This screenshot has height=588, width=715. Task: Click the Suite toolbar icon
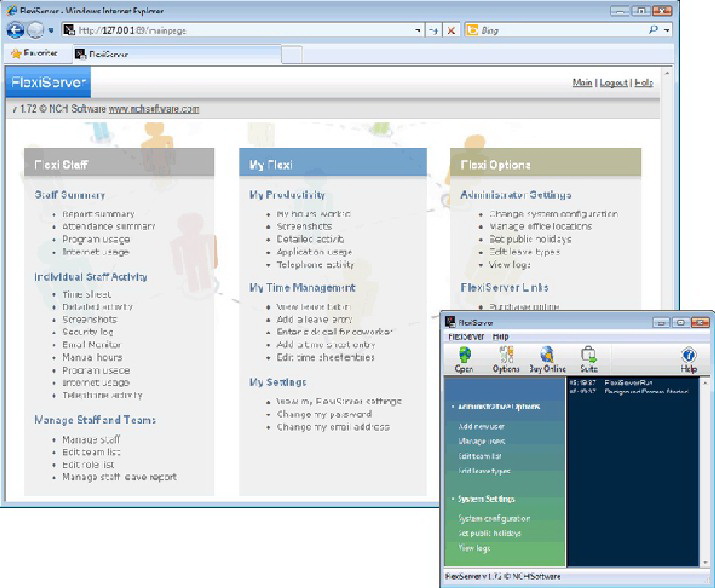click(x=589, y=359)
